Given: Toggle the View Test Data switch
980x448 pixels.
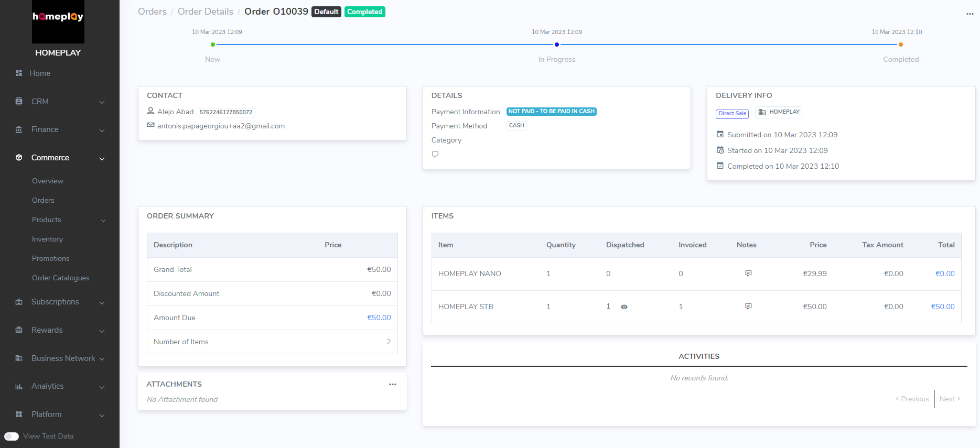Looking at the screenshot, I should [x=12, y=436].
